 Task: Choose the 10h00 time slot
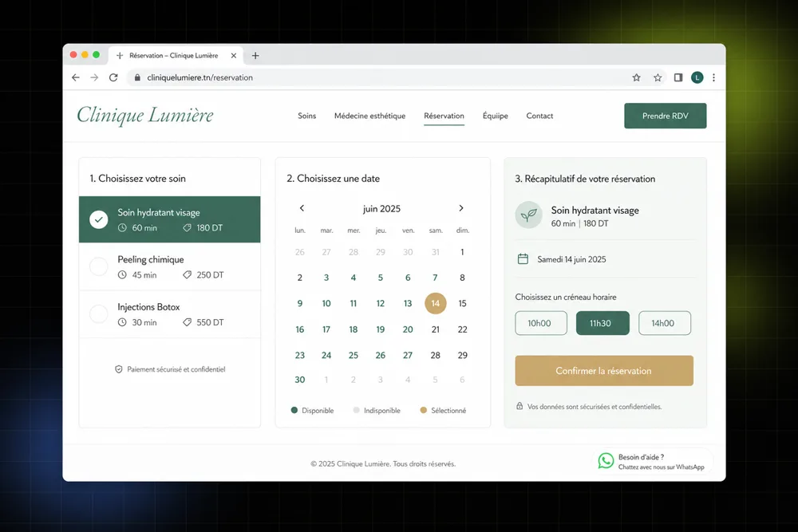tap(540, 323)
